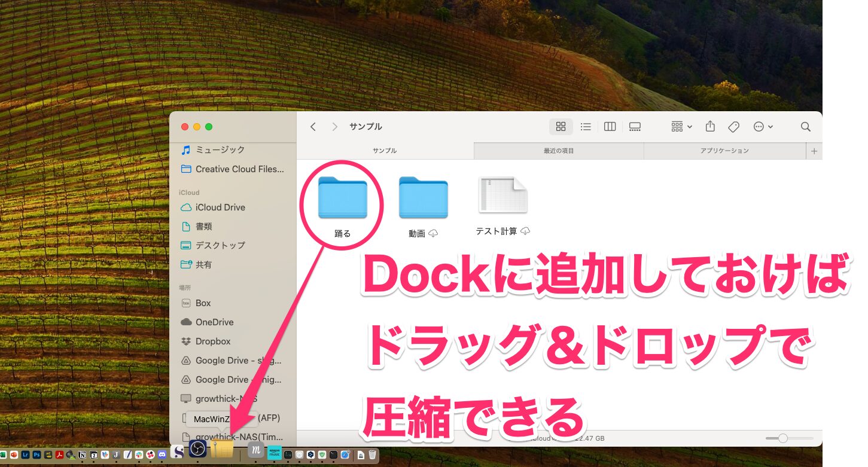Open the more actions ellipsis dropdown
Image resolution: width=868 pixels, height=467 pixels.
coord(763,126)
